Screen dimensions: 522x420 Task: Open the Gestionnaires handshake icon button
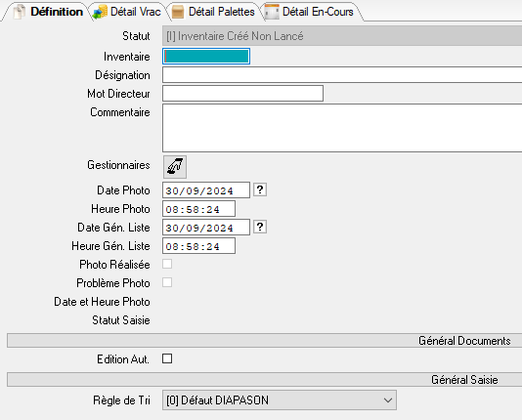(x=175, y=167)
